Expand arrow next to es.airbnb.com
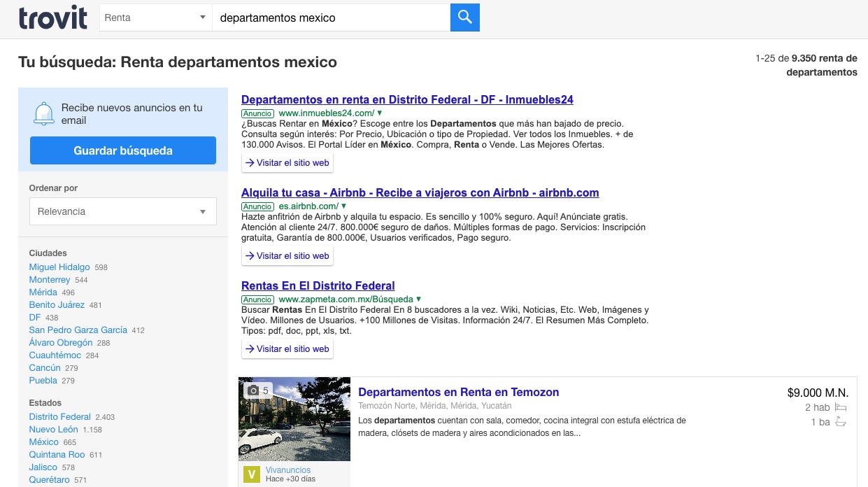 pyautogui.click(x=343, y=206)
